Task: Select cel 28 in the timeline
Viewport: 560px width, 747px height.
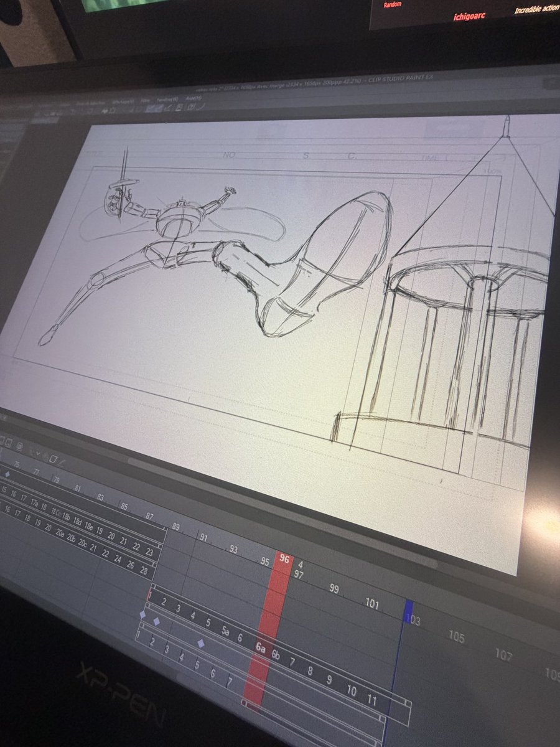Action: [x=144, y=571]
